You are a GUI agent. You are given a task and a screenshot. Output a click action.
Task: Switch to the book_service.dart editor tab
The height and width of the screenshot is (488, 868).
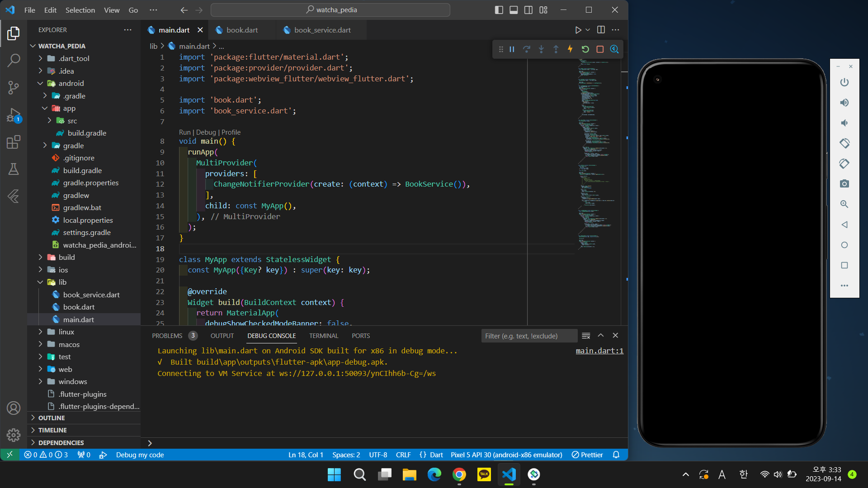[x=322, y=30]
